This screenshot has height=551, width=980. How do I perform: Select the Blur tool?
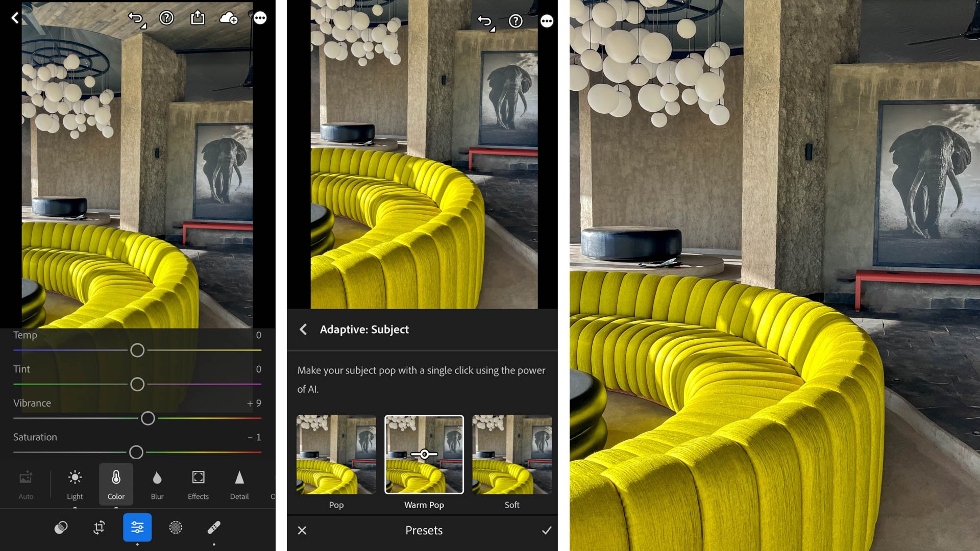click(156, 483)
